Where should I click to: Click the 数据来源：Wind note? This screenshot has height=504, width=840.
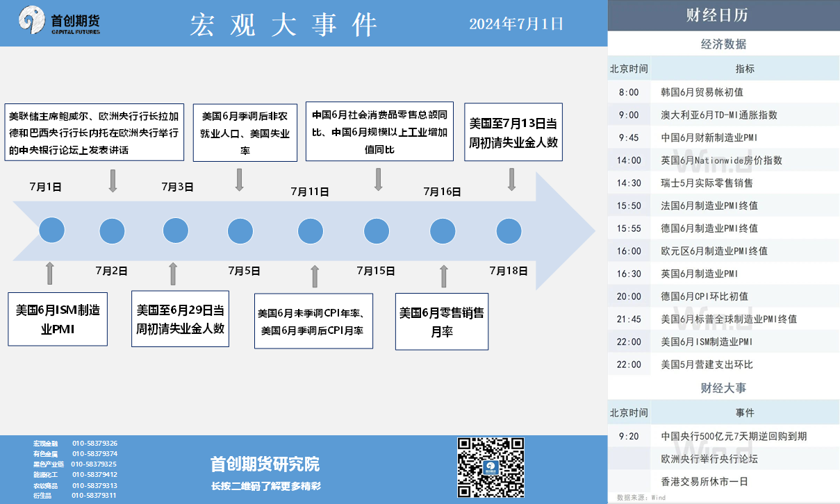tap(641, 498)
